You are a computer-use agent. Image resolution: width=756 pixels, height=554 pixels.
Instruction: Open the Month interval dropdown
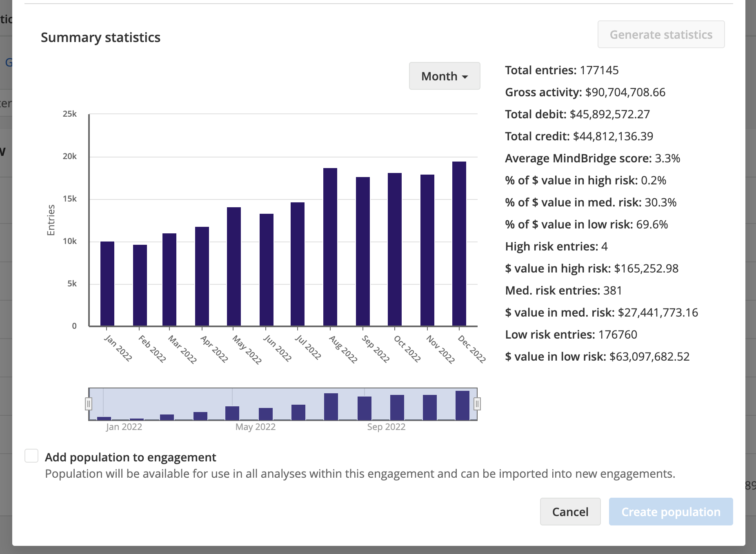point(444,76)
